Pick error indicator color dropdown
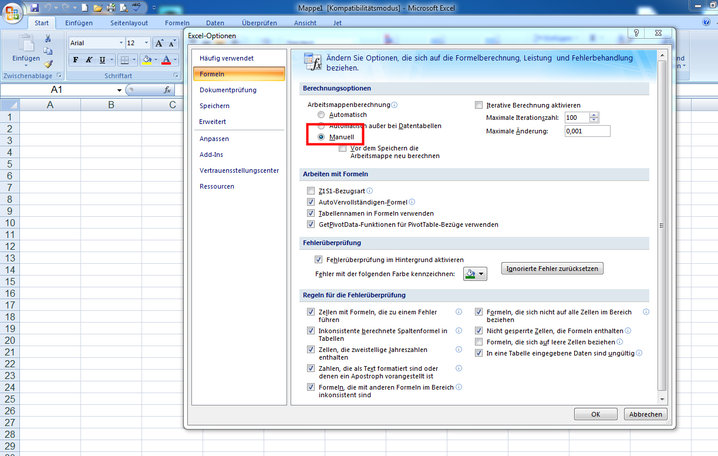The image size is (718, 456). coord(475,274)
